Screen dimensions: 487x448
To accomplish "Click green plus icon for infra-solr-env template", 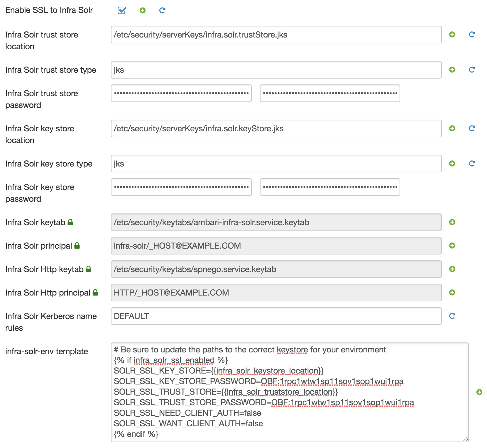I will pos(479,392).
